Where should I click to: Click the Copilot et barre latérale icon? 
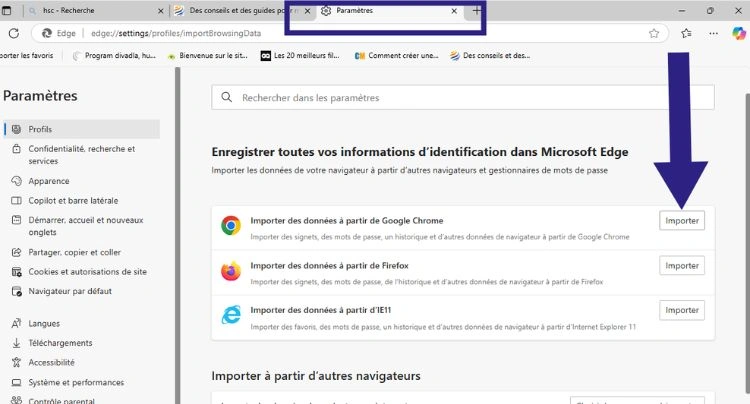16,200
